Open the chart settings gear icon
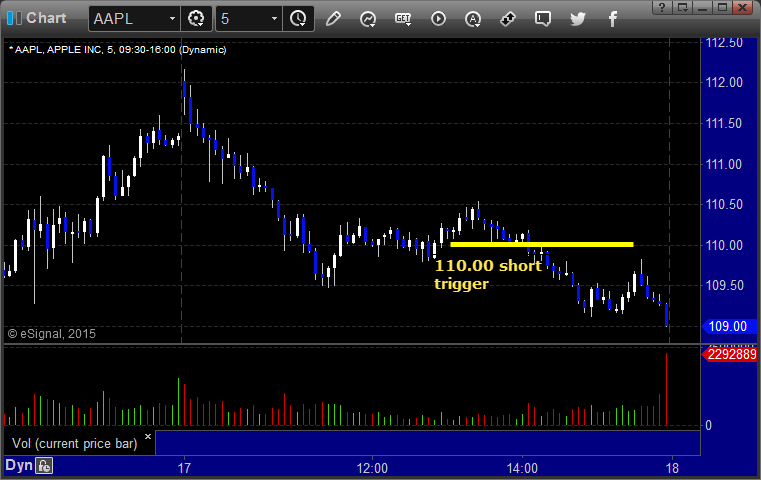Image resolution: width=761 pixels, height=480 pixels. pyautogui.click(x=196, y=19)
